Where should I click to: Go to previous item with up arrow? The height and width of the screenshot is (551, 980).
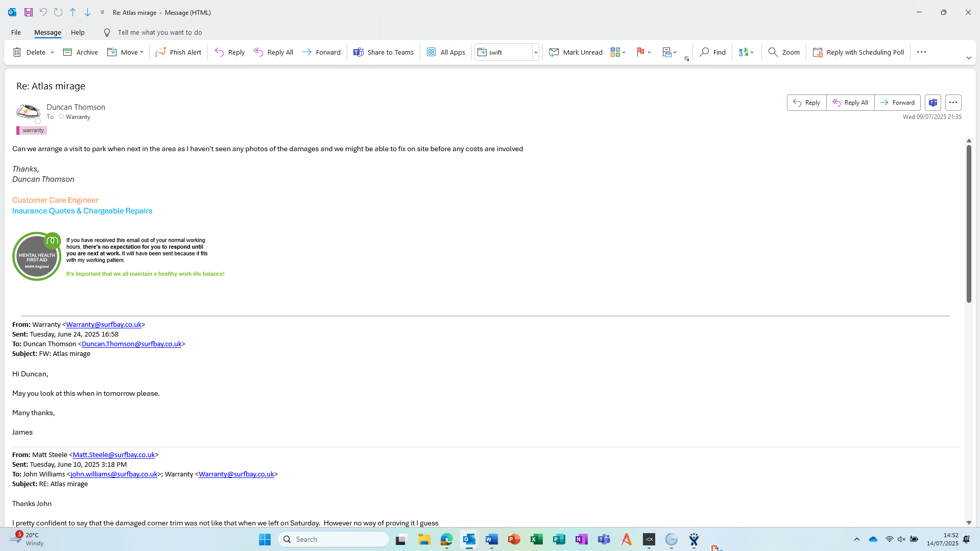point(73,12)
